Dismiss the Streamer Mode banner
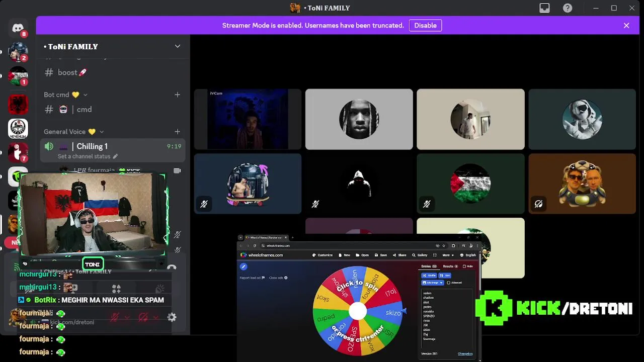The height and width of the screenshot is (362, 644). click(626, 25)
